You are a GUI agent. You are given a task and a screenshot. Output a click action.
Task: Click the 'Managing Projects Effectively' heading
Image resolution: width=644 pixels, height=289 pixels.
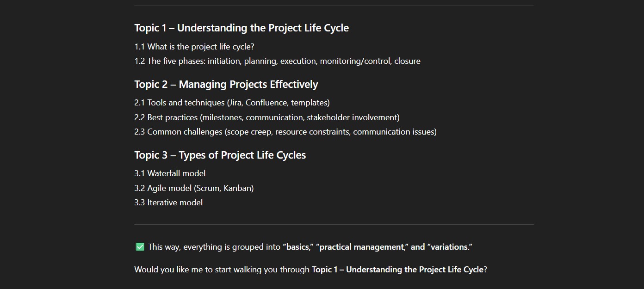(x=226, y=85)
